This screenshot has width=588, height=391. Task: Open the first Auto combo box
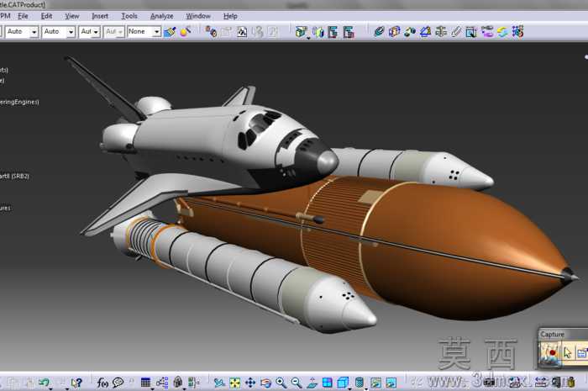(x=22, y=32)
